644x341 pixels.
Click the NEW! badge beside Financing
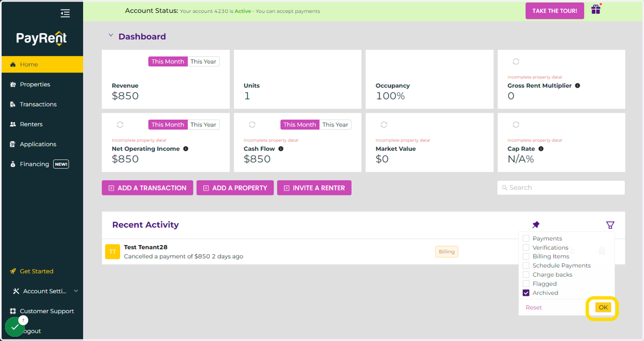(x=61, y=164)
